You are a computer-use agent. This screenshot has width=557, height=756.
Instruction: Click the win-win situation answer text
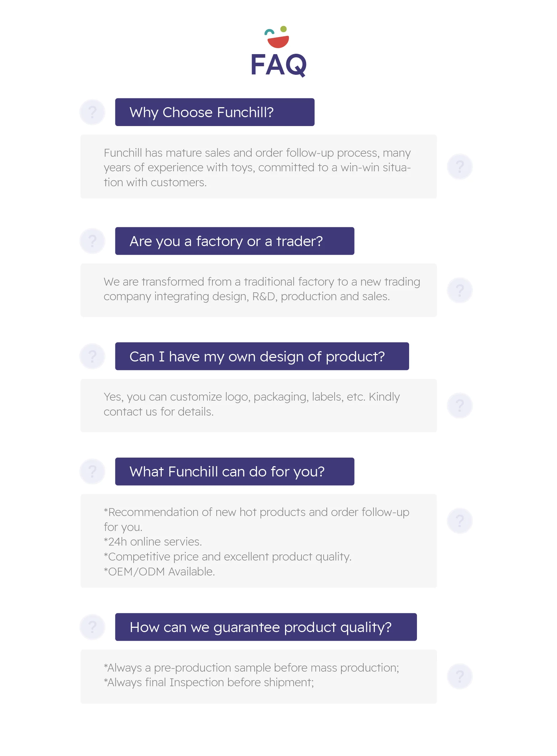pyautogui.click(x=257, y=167)
